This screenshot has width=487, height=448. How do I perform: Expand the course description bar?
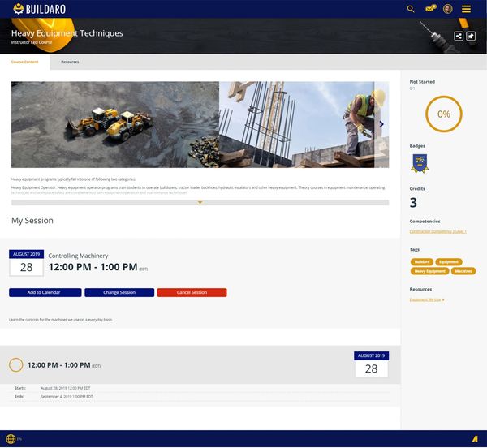point(200,203)
